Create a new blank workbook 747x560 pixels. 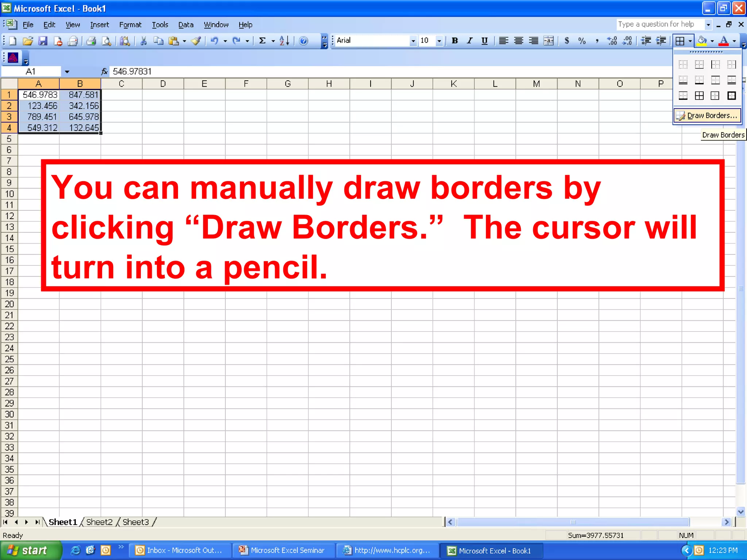point(13,41)
